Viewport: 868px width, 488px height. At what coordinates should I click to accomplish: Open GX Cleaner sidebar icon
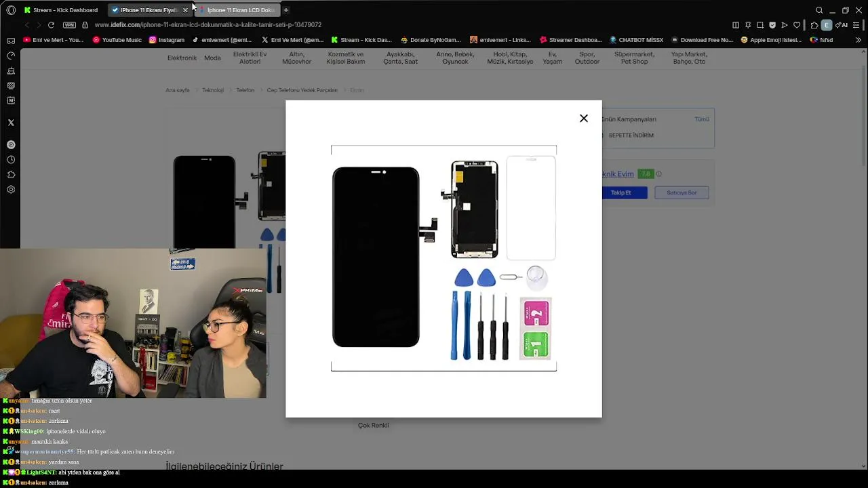(11, 70)
